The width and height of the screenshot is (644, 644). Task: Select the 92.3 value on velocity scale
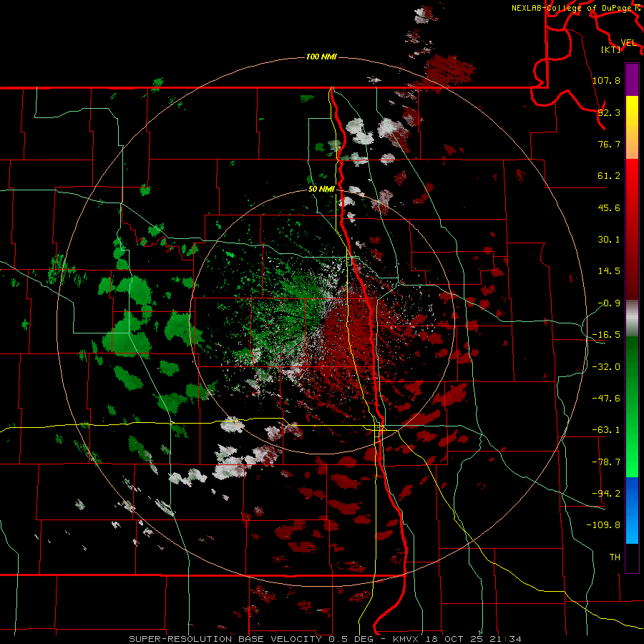609,112
